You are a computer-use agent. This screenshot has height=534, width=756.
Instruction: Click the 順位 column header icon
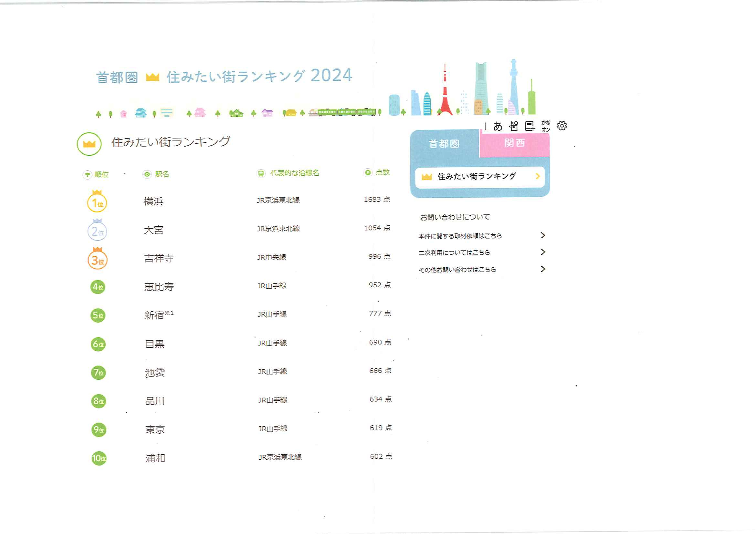(x=87, y=175)
